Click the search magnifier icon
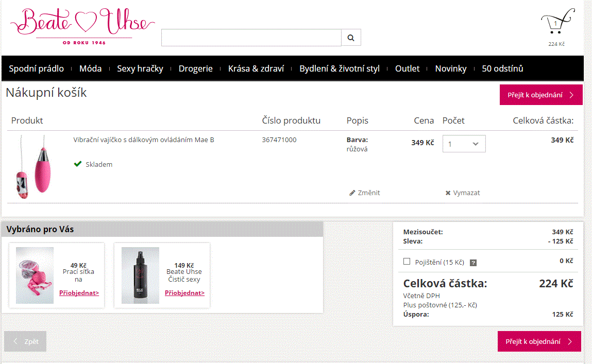The width and height of the screenshot is (592, 364). click(x=351, y=38)
